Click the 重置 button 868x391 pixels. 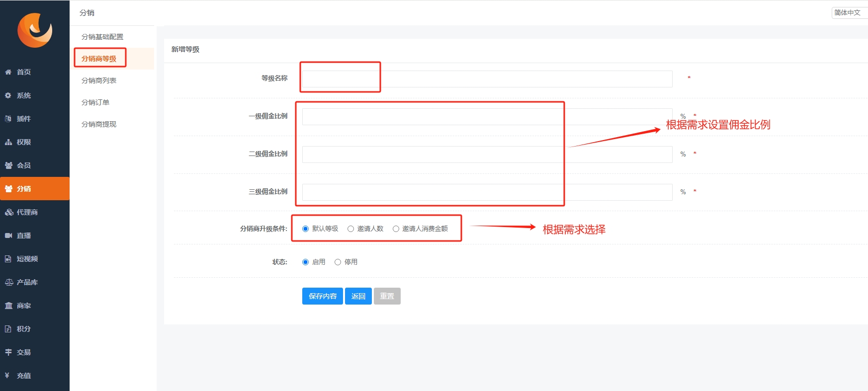point(387,296)
